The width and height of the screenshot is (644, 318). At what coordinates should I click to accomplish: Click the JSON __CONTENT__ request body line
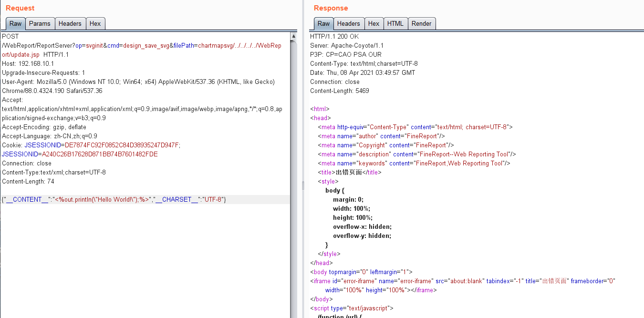[114, 200]
